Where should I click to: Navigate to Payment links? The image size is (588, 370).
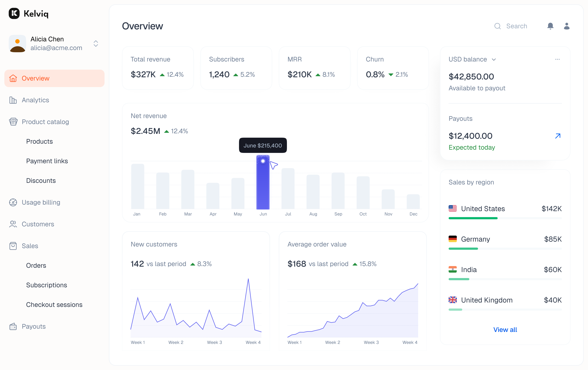(47, 161)
